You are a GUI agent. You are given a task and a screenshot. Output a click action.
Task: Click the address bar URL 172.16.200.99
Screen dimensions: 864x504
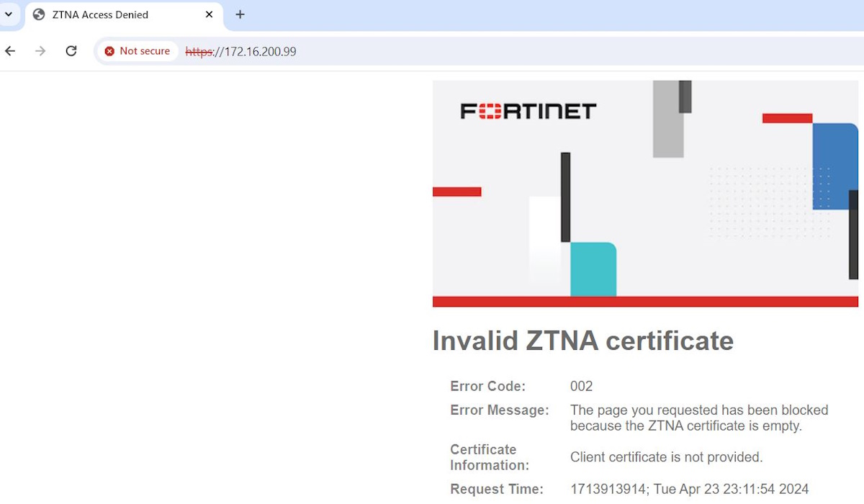tap(256, 51)
